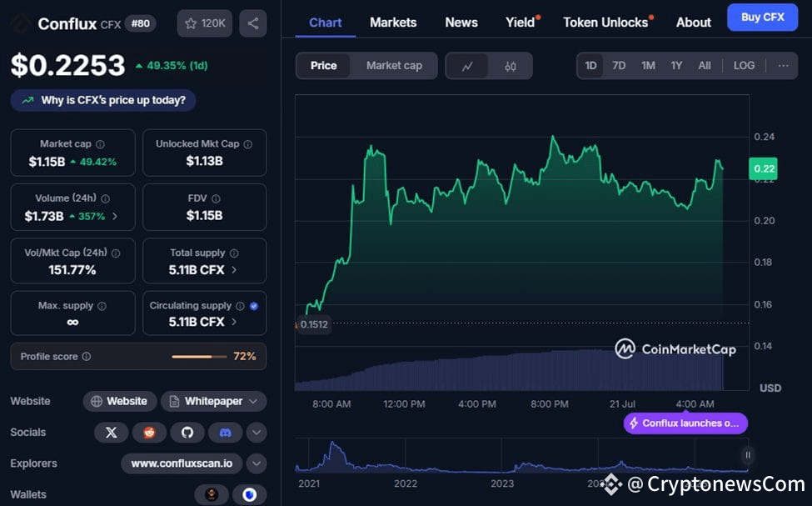Open the GitHub social link
Image resolution: width=812 pixels, height=506 pixels.
(187, 433)
